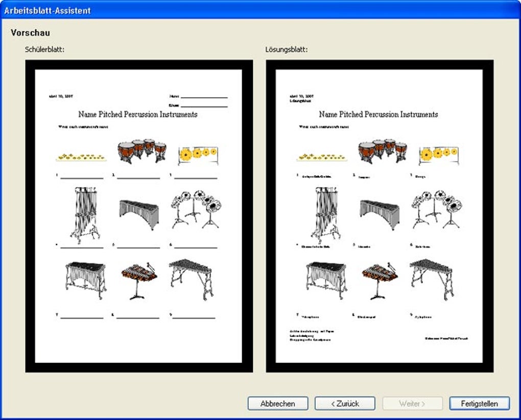Image resolution: width=521 pixels, height=420 pixels.
Task: Select the timpani image on Lösungsblatt
Action: click(x=383, y=151)
